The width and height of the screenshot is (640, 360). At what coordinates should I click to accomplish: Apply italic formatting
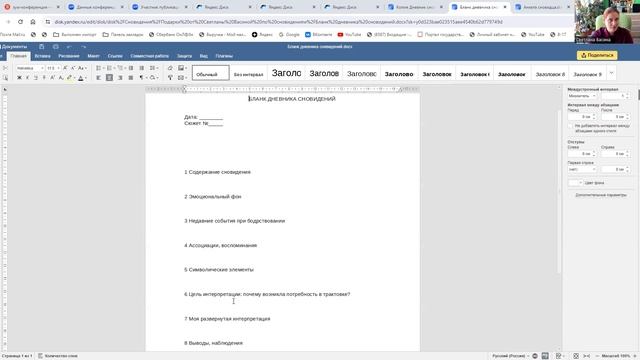[27, 78]
